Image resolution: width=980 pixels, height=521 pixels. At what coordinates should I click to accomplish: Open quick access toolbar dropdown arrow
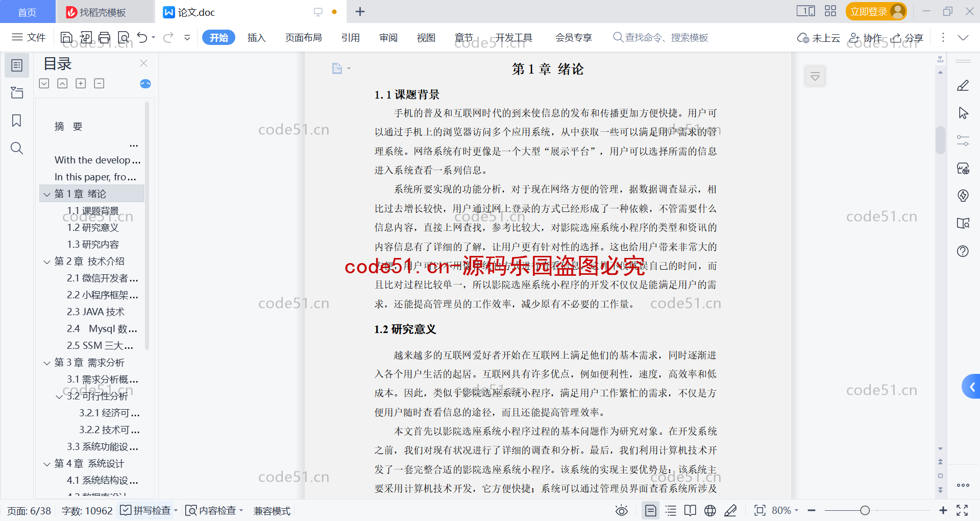click(x=187, y=37)
